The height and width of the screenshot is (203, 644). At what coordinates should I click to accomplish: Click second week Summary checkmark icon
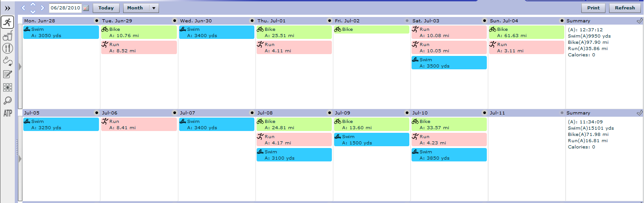pos(639,113)
